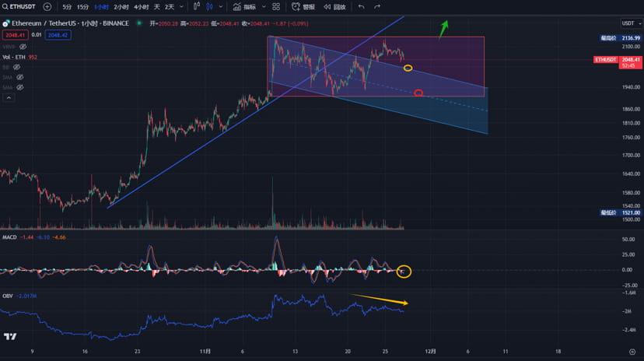Click the 50.00 MACD scale label
This screenshot has height=361, width=644.
628,239
